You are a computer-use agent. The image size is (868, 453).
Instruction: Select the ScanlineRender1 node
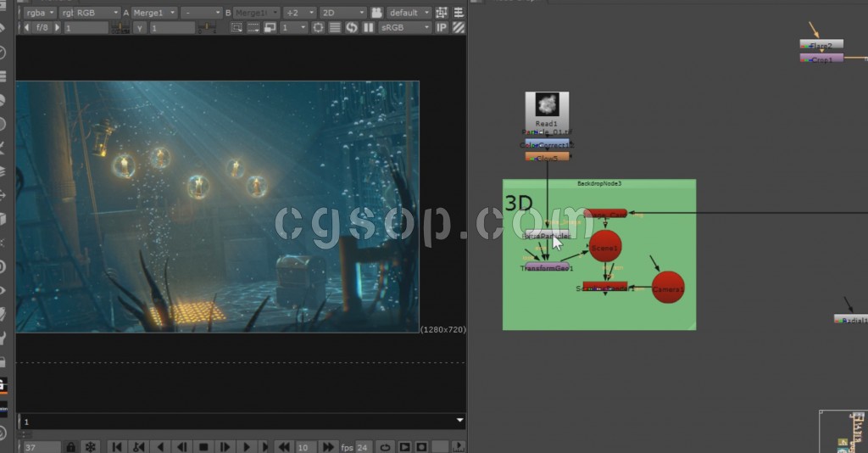tap(605, 288)
